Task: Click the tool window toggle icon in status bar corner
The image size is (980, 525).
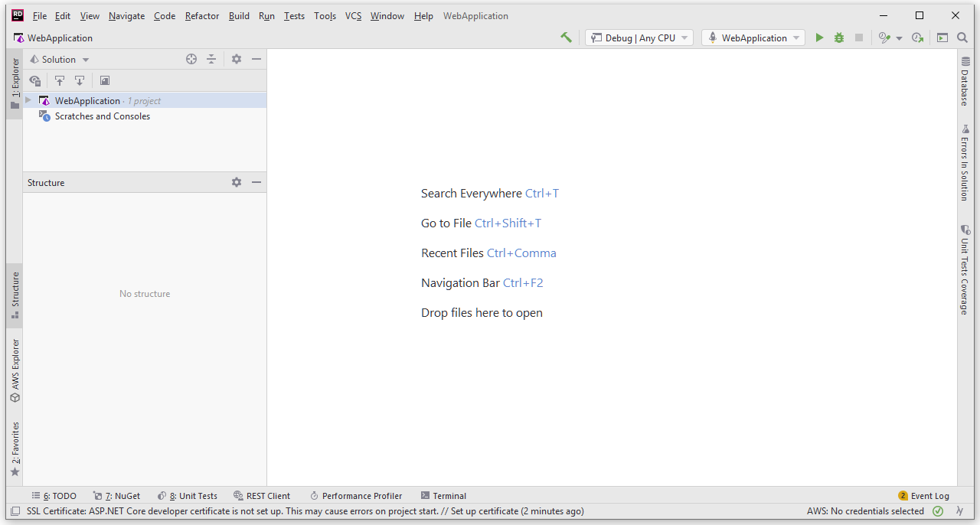Action: (x=15, y=511)
